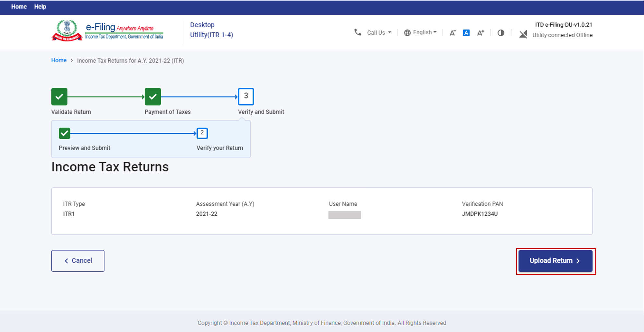The height and width of the screenshot is (332, 644).
Task: Click the phone icon beside Call Us
Action: (x=357, y=32)
